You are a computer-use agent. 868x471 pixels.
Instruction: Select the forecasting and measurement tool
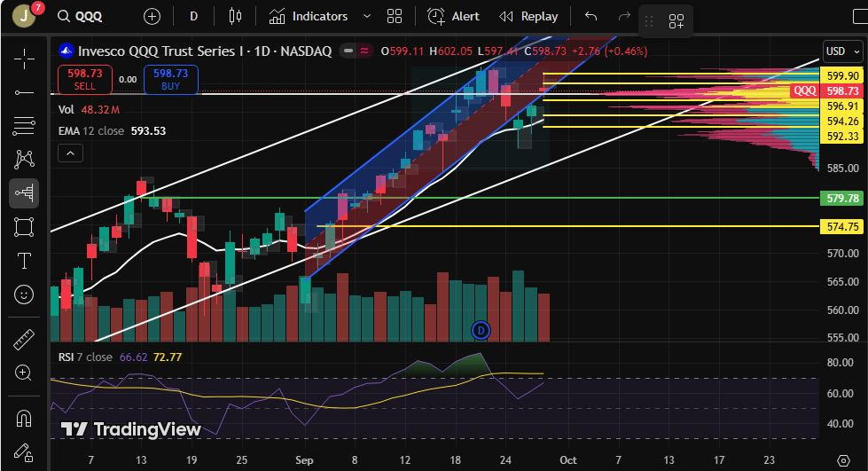pyautogui.click(x=24, y=193)
